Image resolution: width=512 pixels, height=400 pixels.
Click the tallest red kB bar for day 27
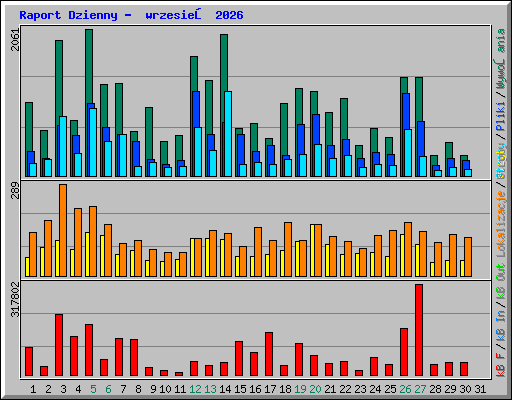pos(419,330)
